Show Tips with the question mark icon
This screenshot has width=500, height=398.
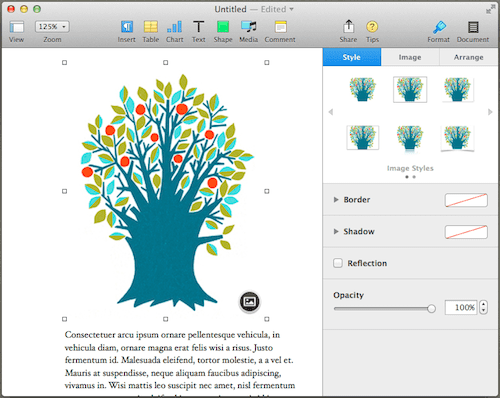tap(372, 27)
